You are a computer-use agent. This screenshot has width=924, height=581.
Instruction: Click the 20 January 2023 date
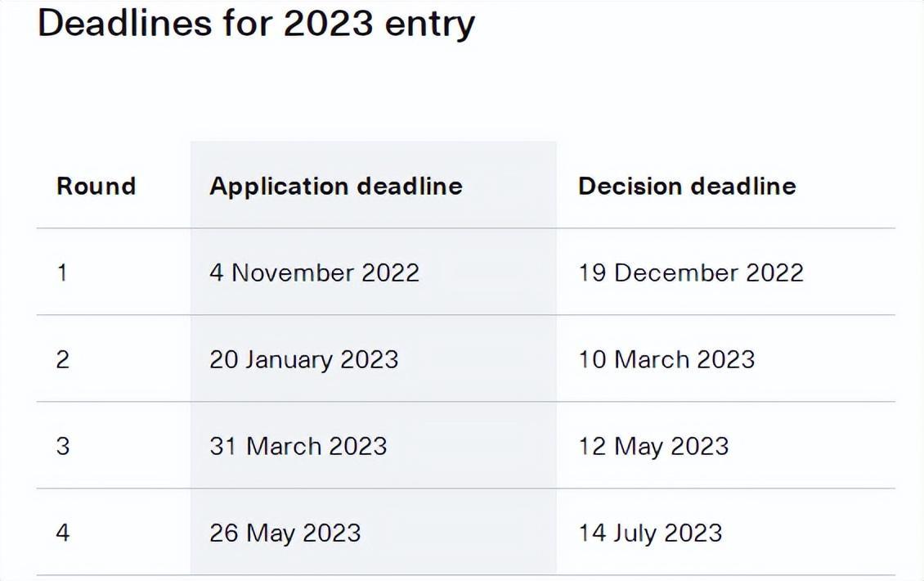pyautogui.click(x=304, y=360)
